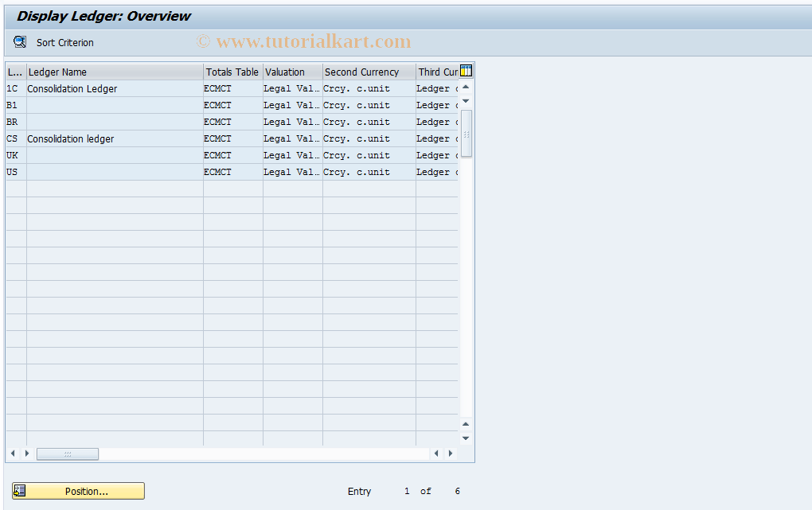Click the Sort Criterion magnifier icon
The width and height of the screenshot is (812, 510).
pos(19,42)
